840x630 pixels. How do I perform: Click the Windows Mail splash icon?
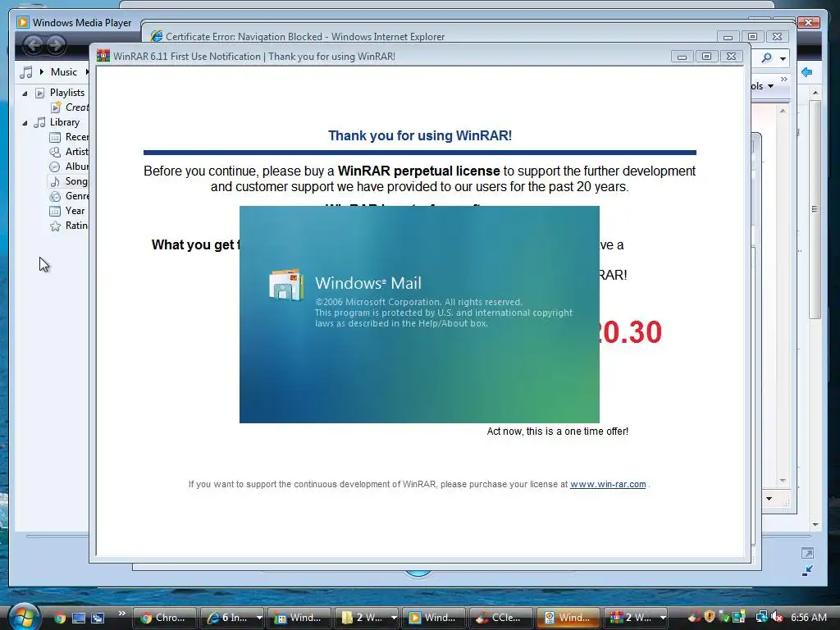(286, 285)
